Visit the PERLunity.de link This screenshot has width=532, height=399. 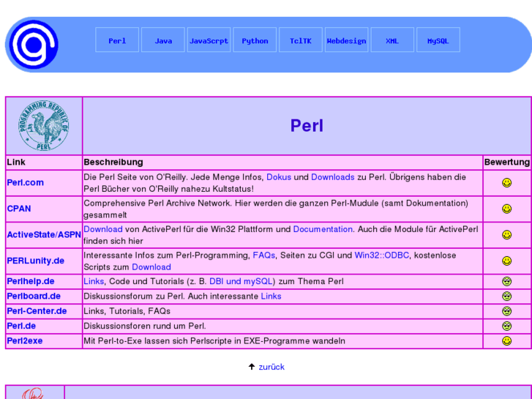36,261
